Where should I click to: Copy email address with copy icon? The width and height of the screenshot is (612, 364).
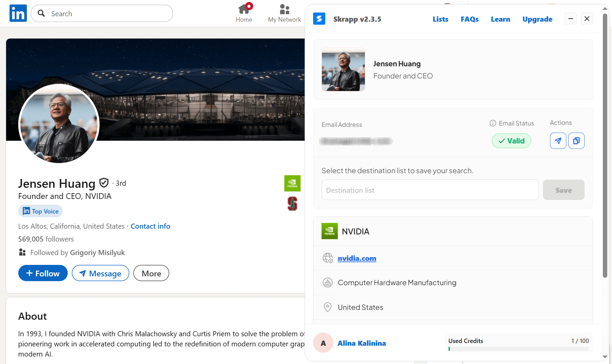pos(576,141)
